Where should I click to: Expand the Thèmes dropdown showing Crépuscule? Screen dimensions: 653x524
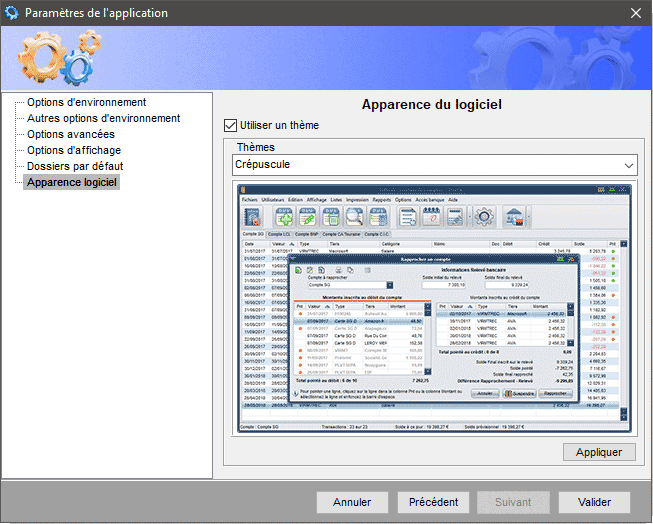[x=628, y=164]
